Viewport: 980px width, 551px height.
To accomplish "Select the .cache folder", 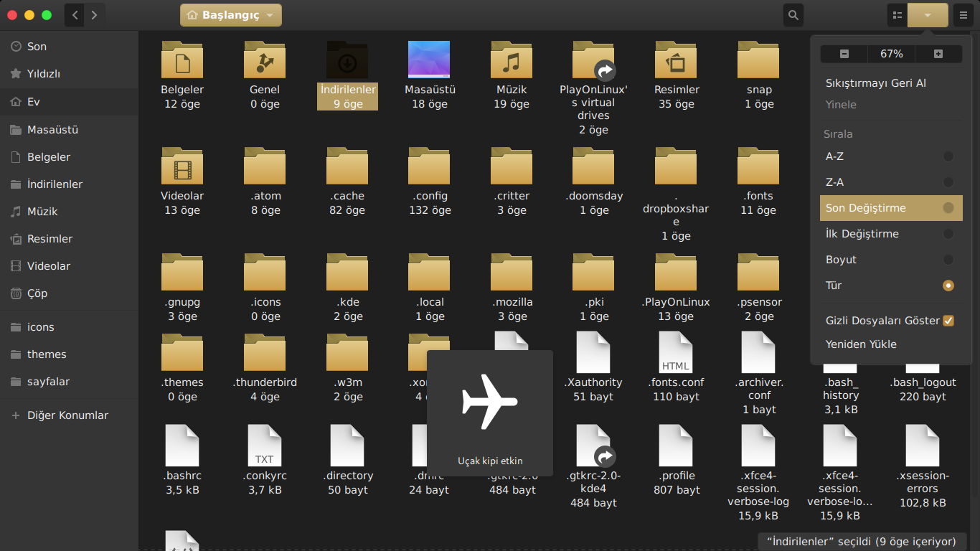I will tap(347, 166).
